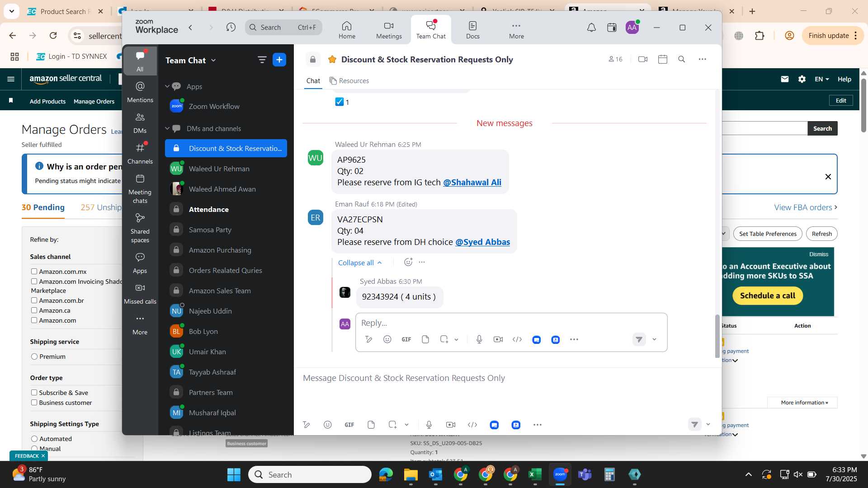Check the Amazon.ca checkbox
Image resolution: width=868 pixels, height=488 pixels.
tap(34, 310)
